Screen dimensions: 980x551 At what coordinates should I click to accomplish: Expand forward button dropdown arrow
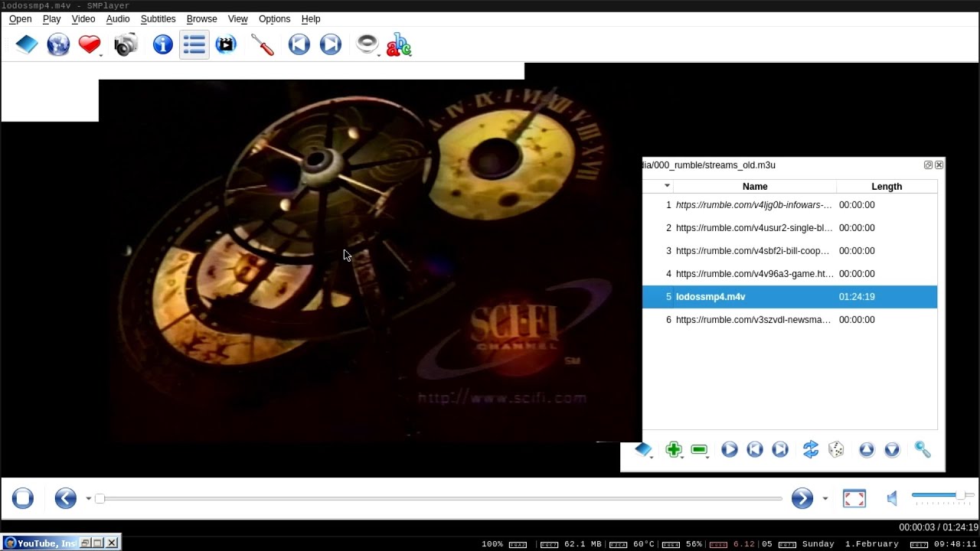tap(825, 499)
